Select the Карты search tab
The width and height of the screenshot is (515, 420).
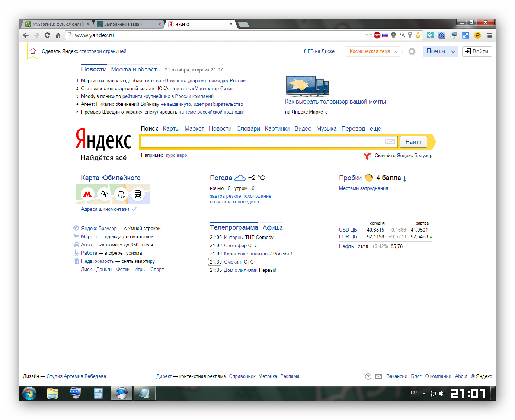[x=171, y=128]
